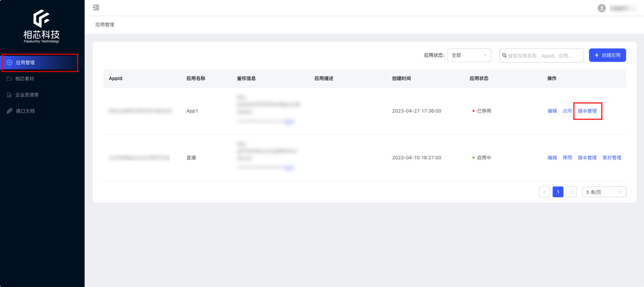Open 企业资源库 in sidebar
This screenshot has height=287, width=644.
pos(42,95)
